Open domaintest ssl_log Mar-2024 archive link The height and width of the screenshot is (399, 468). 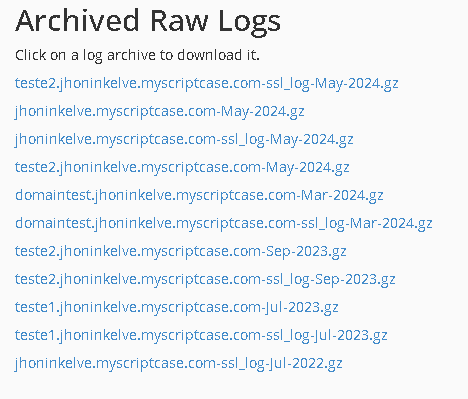click(224, 223)
